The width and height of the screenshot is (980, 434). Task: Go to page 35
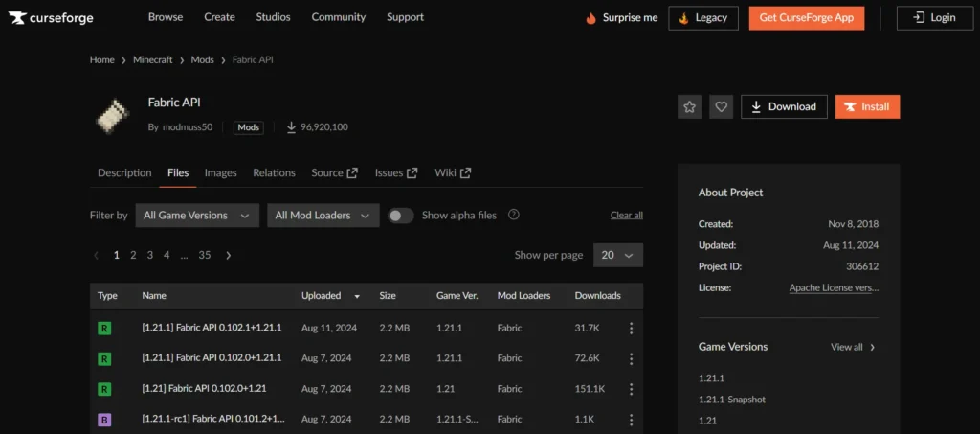(x=205, y=255)
